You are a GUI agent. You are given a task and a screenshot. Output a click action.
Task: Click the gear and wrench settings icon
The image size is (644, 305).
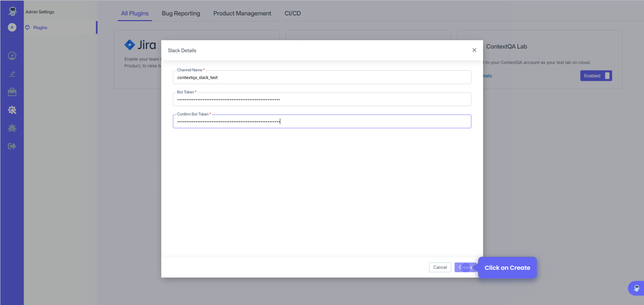click(x=12, y=110)
